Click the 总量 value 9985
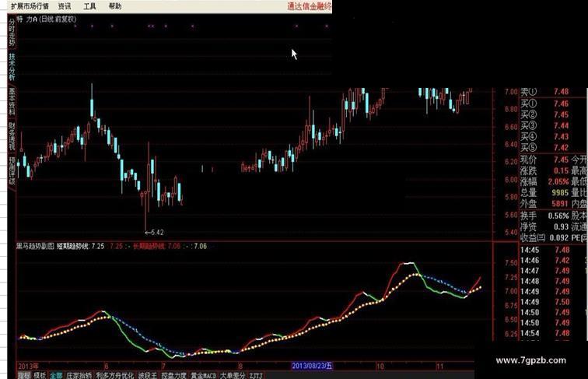 [x=560, y=192]
